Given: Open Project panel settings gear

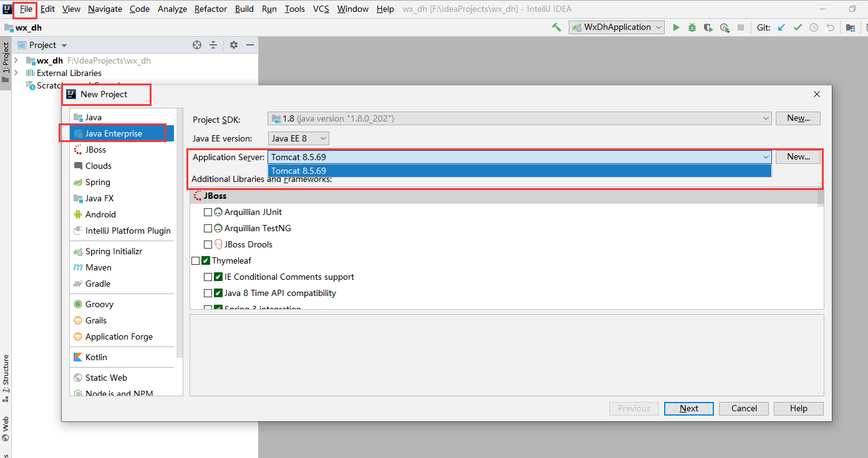Looking at the screenshot, I should [234, 45].
